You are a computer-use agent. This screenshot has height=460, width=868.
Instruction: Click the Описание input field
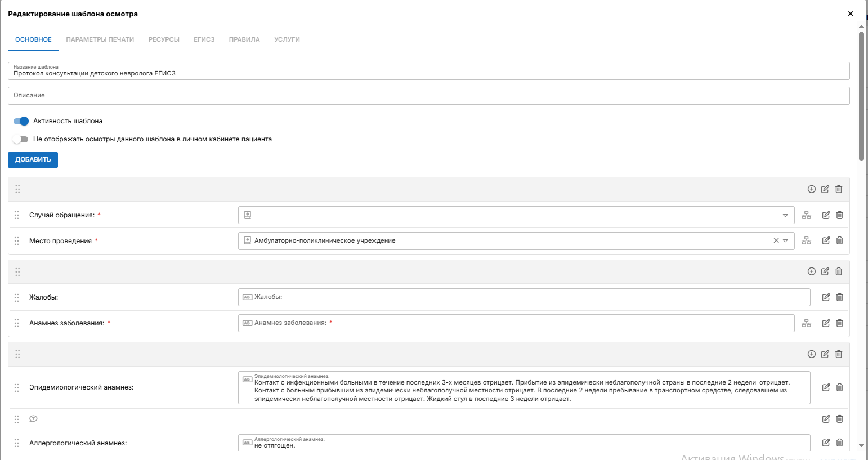(428, 96)
